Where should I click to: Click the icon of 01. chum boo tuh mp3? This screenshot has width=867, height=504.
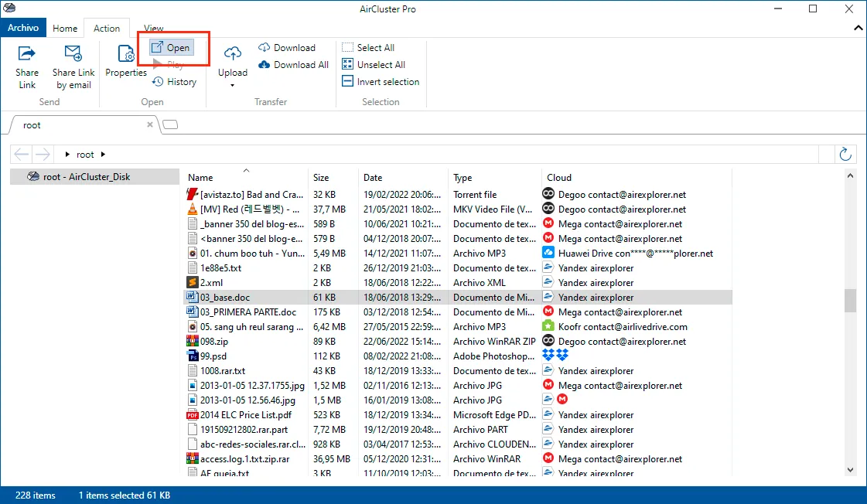point(193,253)
